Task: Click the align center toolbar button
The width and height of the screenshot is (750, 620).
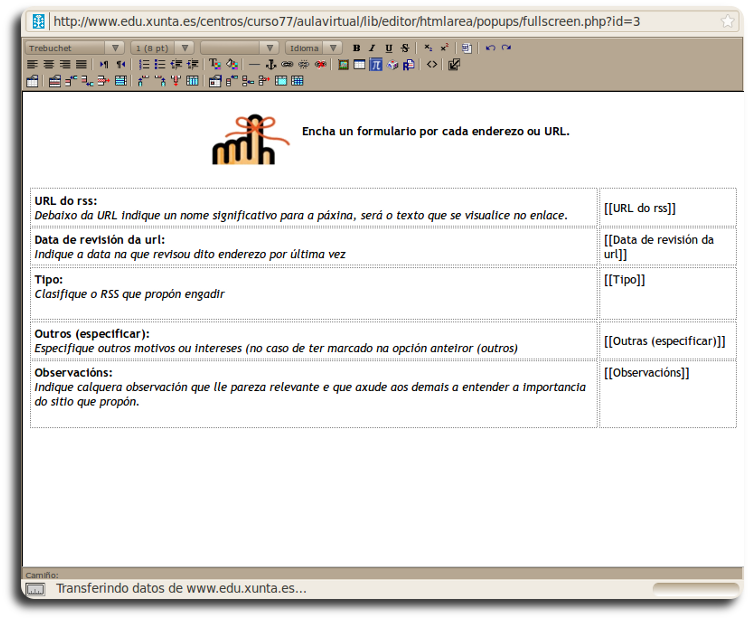Action: point(48,64)
